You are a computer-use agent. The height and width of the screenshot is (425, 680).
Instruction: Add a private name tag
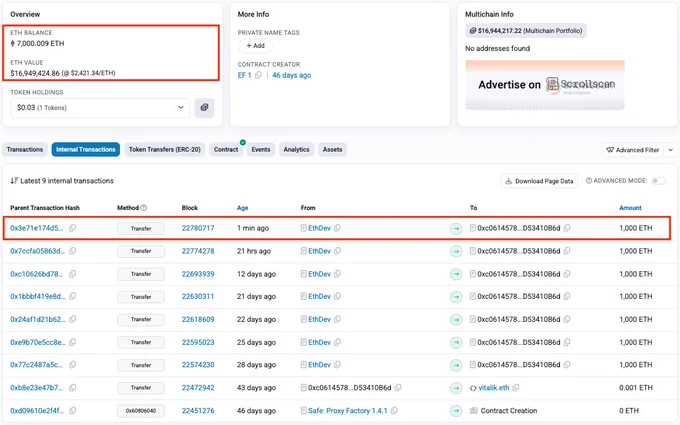(255, 46)
